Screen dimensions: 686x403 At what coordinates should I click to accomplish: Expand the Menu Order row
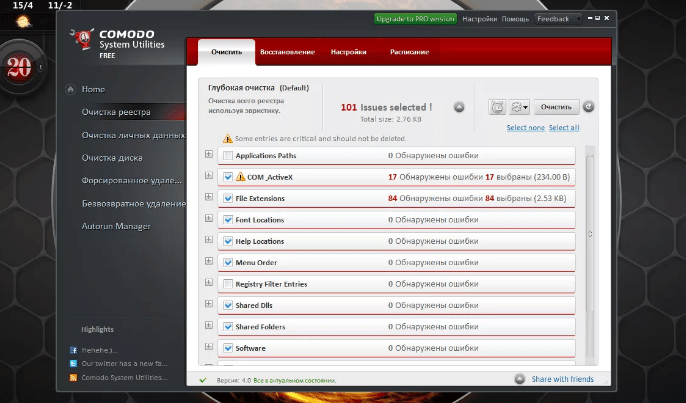click(209, 261)
